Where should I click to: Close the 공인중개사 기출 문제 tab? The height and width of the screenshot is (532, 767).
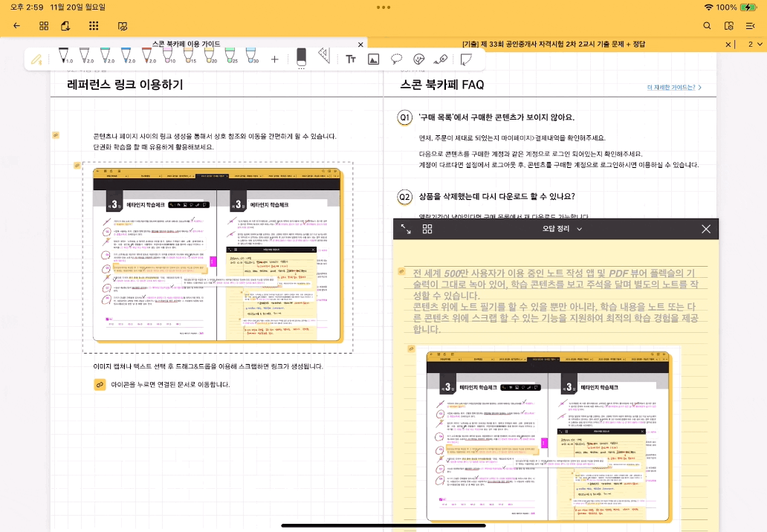(728, 45)
